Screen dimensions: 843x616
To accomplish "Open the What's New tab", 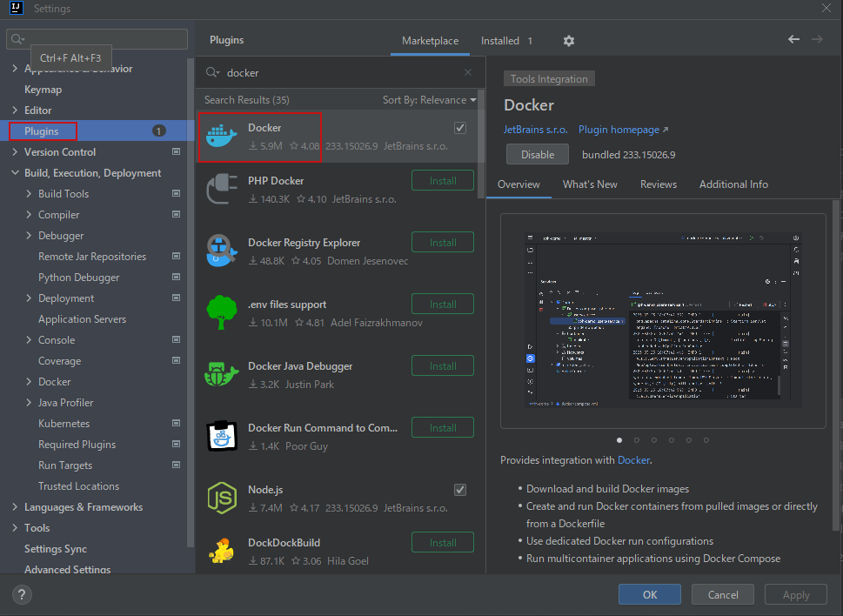I will (590, 184).
